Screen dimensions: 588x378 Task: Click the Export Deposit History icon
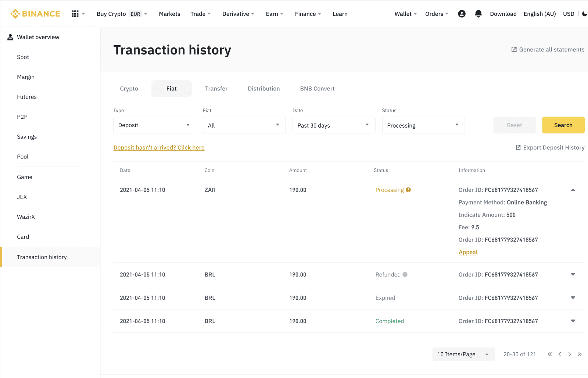pos(517,147)
